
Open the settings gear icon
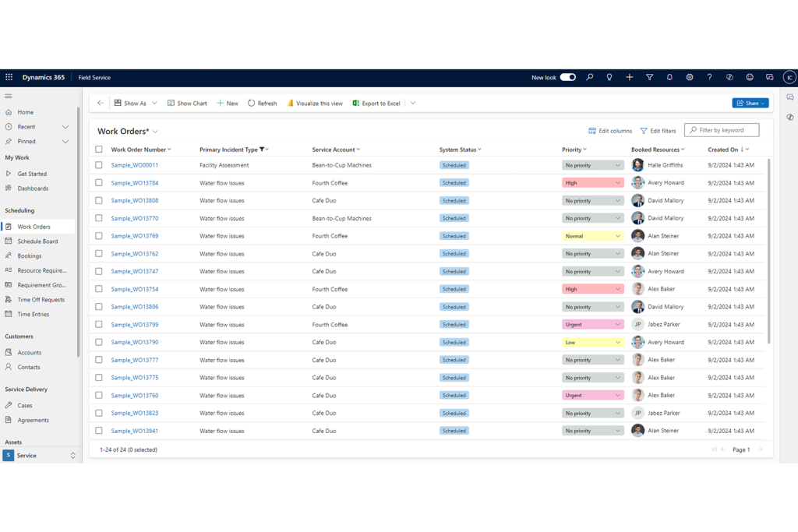click(x=690, y=77)
